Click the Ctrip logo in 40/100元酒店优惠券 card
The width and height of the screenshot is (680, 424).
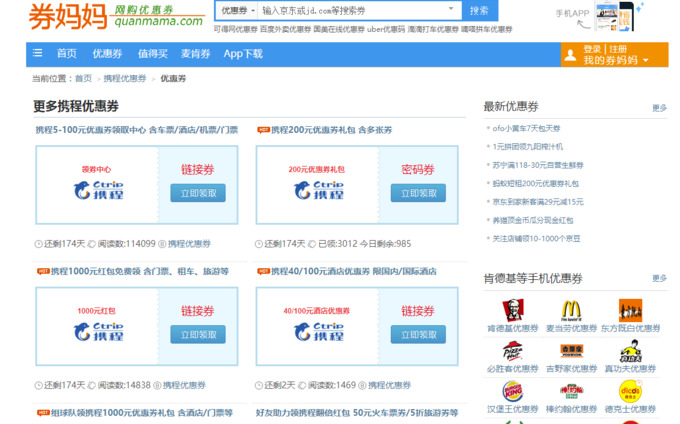tap(319, 331)
